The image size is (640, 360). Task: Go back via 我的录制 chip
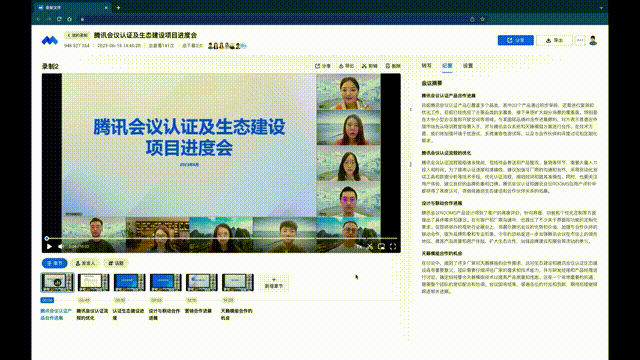coord(78,36)
